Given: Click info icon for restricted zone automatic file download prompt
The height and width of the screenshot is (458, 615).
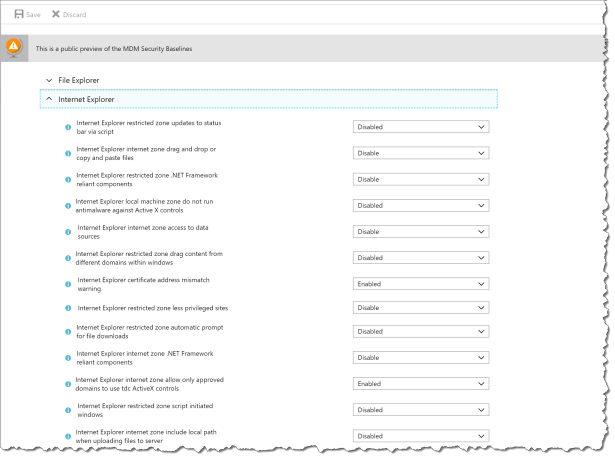Looking at the screenshot, I should click(68, 332).
